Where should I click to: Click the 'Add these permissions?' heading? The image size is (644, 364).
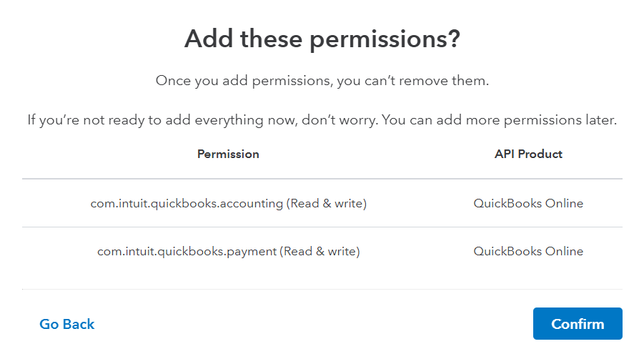point(322,39)
